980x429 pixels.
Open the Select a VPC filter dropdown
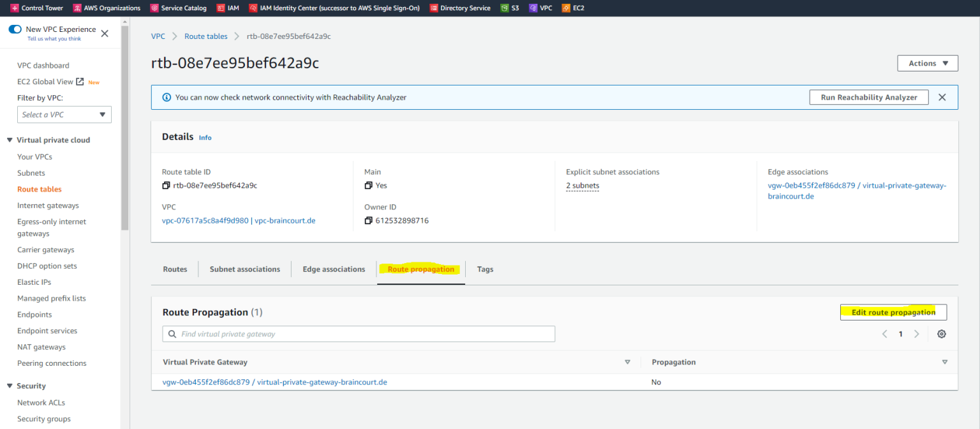(64, 114)
